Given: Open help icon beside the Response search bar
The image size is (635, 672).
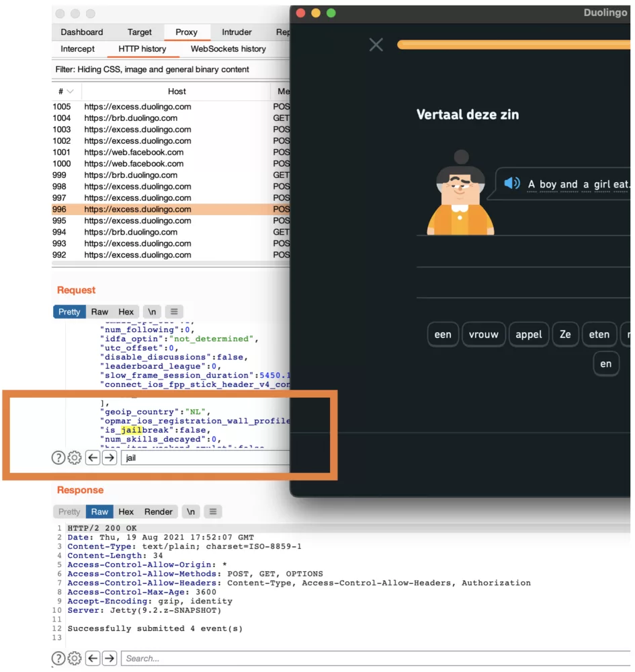Looking at the screenshot, I should 58,658.
